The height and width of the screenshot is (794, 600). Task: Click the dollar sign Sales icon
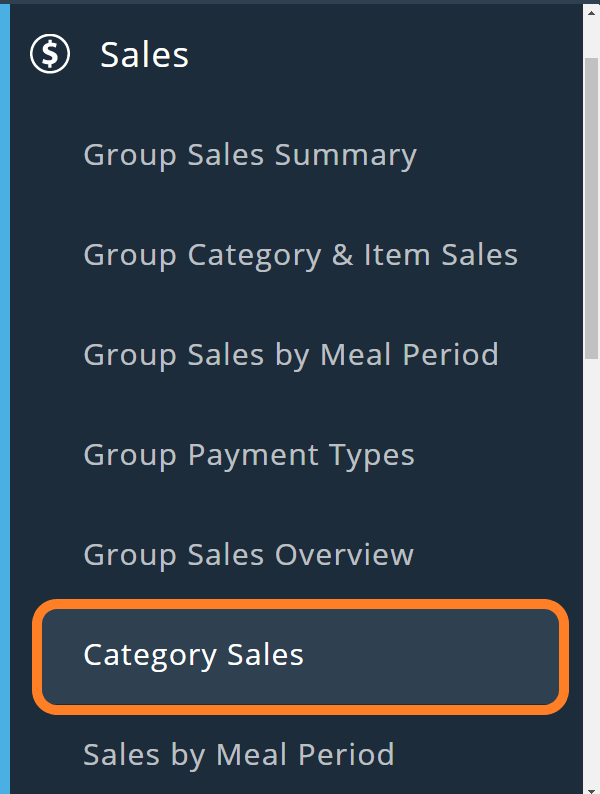50,54
